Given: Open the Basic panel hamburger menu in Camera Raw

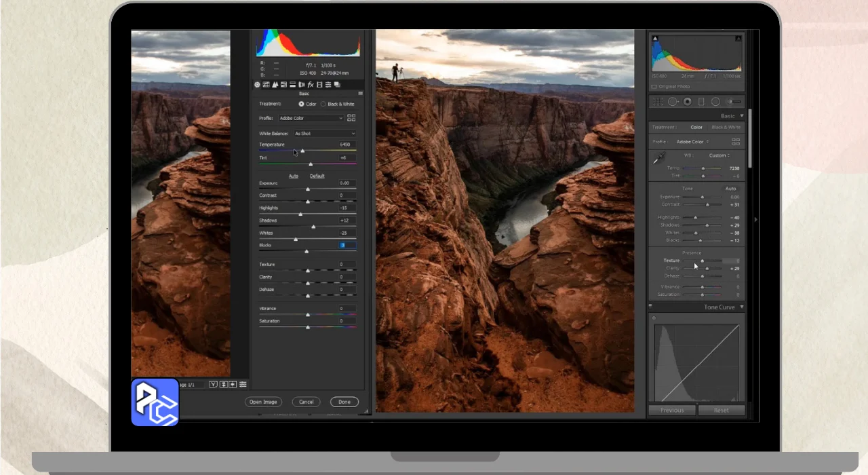Looking at the screenshot, I should click(x=360, y=94).
